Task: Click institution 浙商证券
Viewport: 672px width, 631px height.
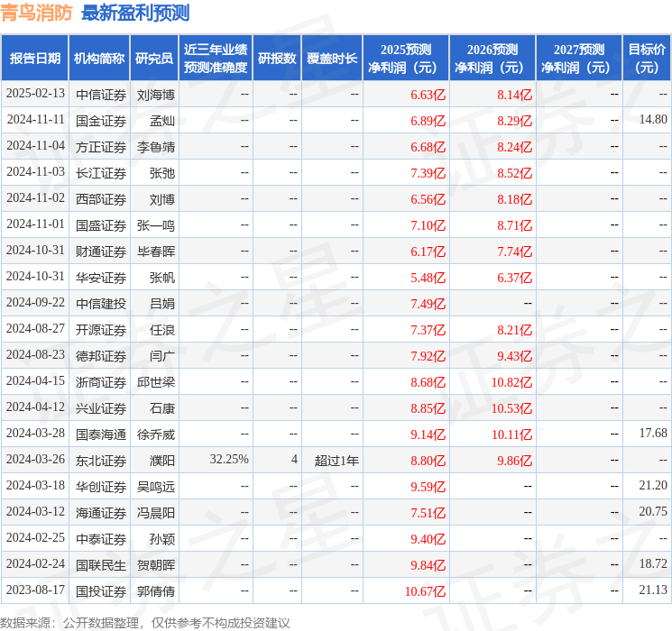Action: point(101,382)
